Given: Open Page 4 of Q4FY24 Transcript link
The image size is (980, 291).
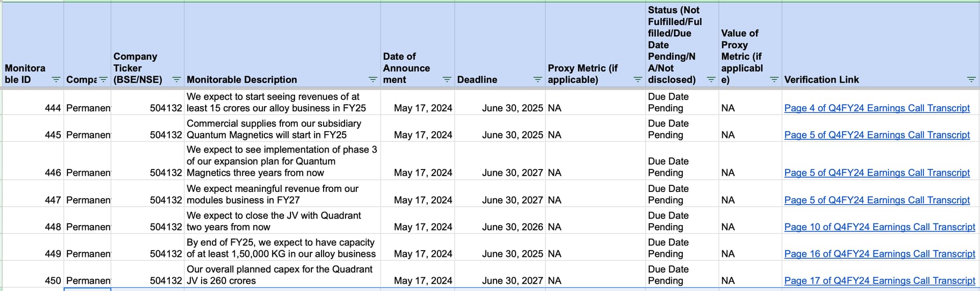Looking at the screenshot, I should coord(876,108).
